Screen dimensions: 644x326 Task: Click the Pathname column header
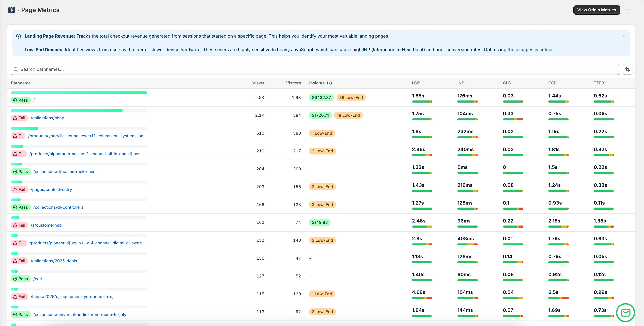[x=21, y=83]
